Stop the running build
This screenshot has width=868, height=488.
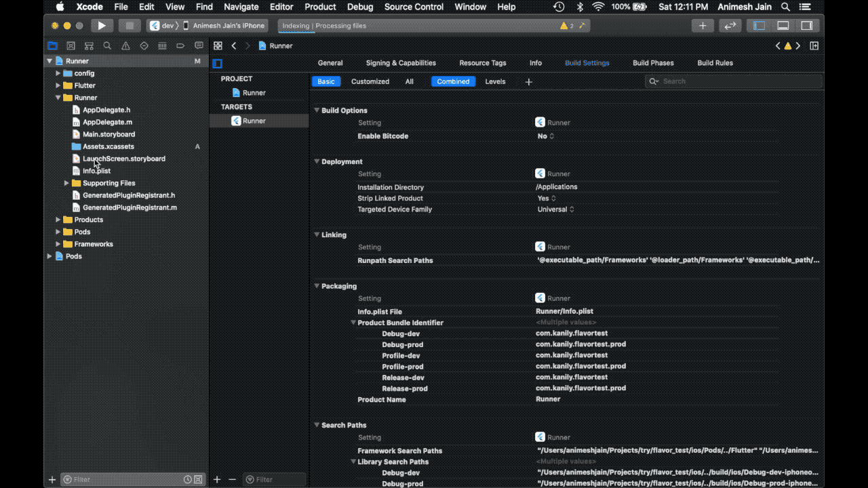129,26
